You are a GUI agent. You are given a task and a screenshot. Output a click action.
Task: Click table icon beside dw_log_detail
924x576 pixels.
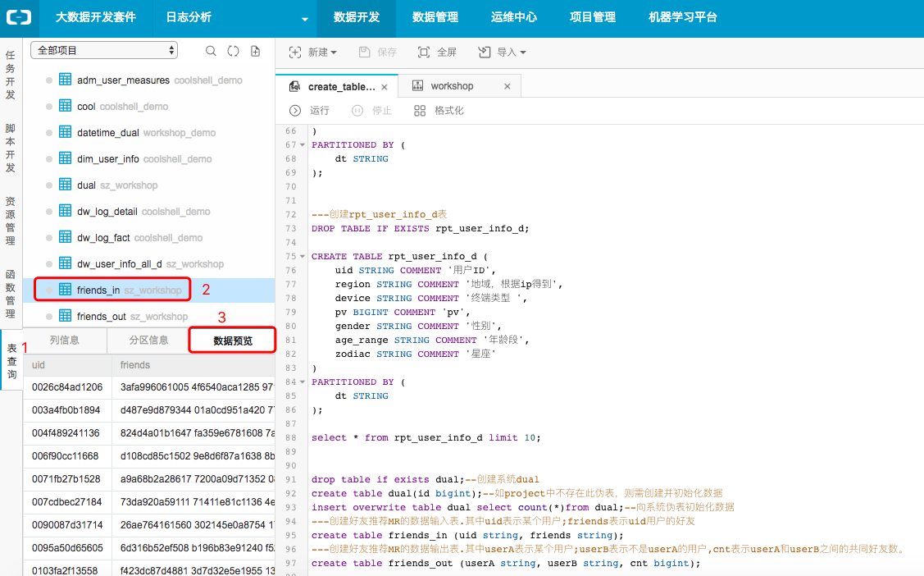click(x=66, y=211)
